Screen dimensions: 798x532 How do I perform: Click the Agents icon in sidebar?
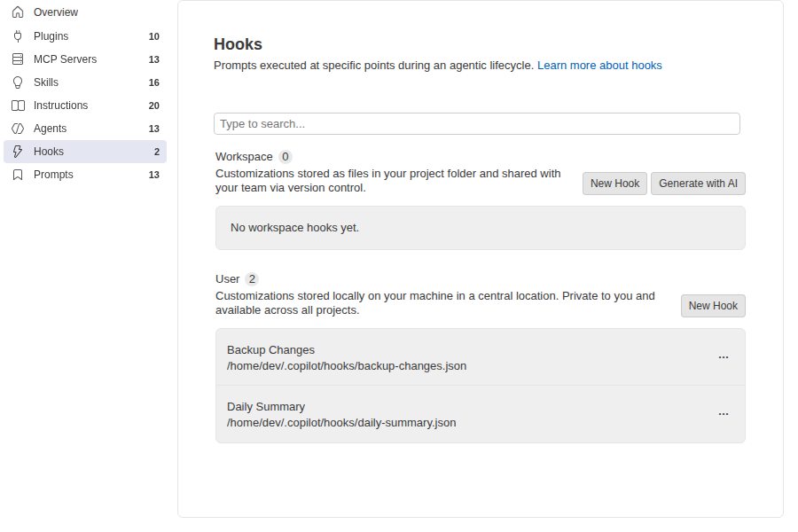(18, 129)
